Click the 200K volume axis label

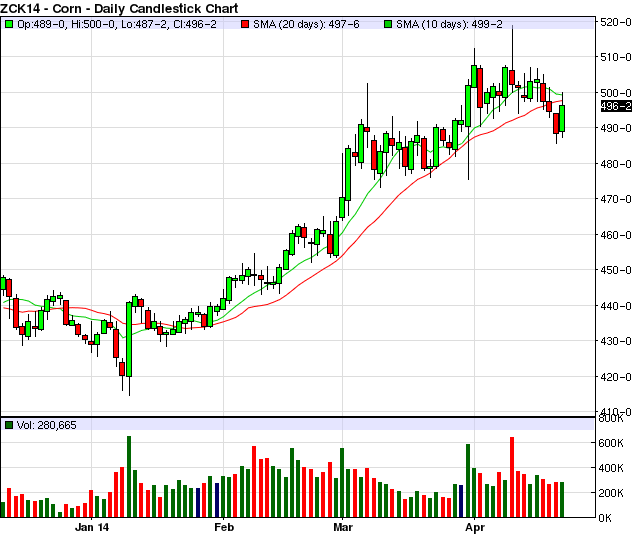(x=611, y=493)
